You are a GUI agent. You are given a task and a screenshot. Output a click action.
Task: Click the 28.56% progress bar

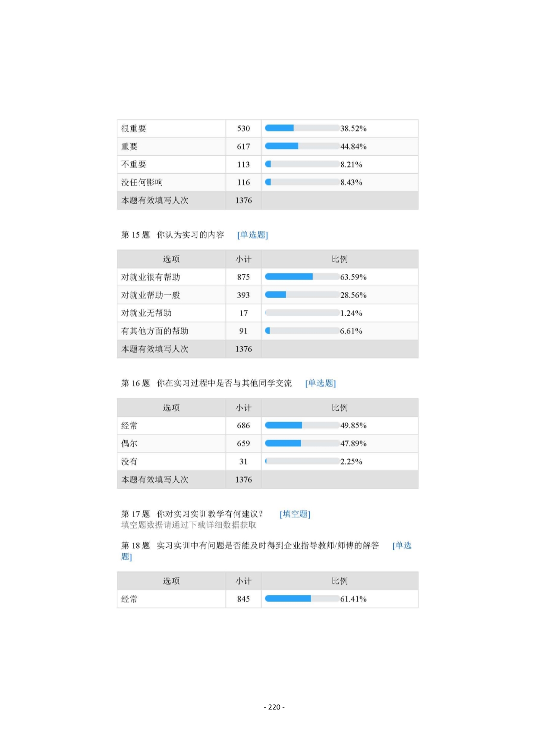coord(302,295)
